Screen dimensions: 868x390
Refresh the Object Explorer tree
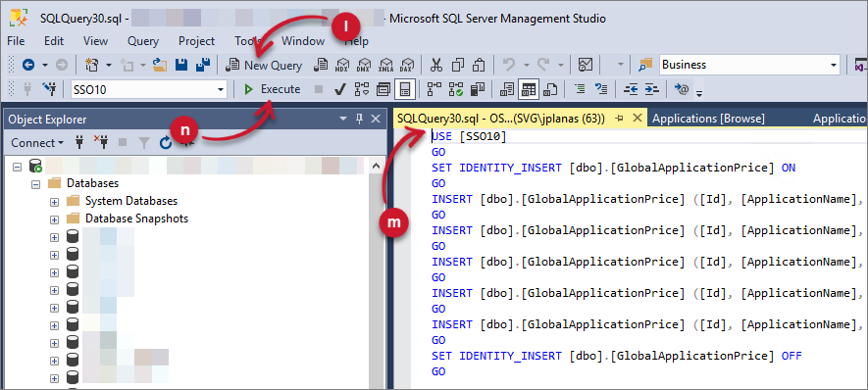[166, 143]
